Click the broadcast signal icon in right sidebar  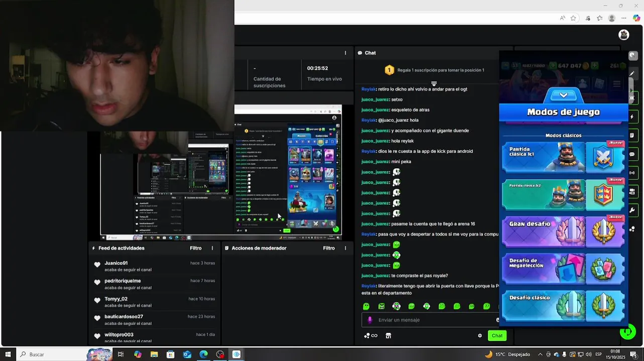tap(632, 173)
